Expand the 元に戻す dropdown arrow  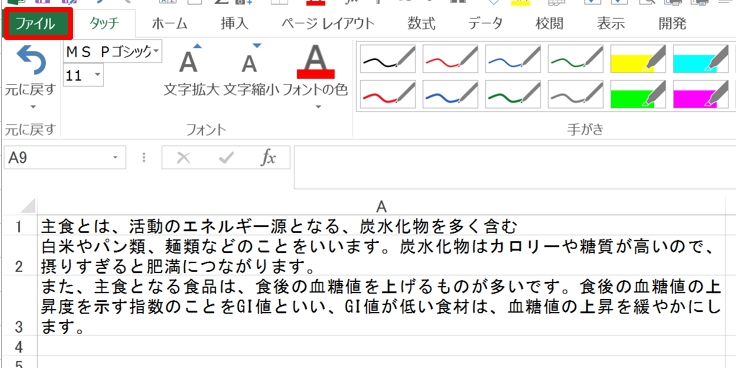[32, 107]
